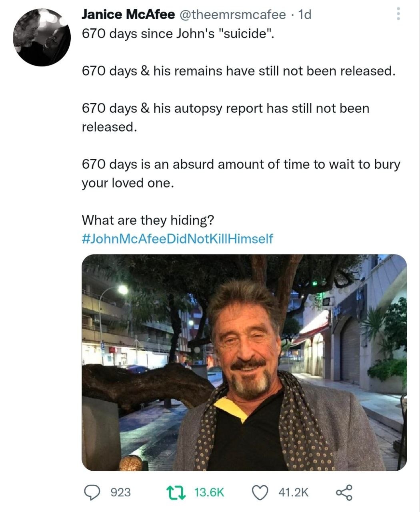Click the 41.2K likes count
Viewport: 420px width, 512px height.
[293, 492]
